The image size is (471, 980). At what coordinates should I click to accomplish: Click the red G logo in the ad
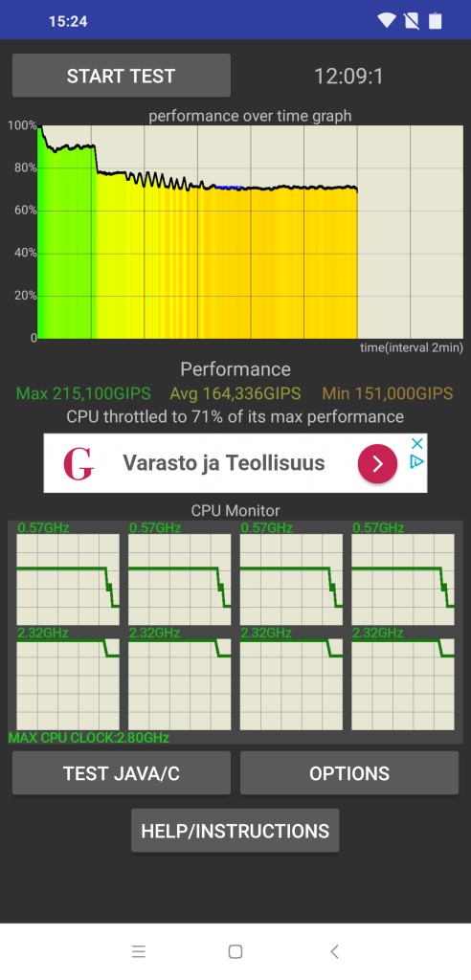pyautogui.click(x=78, y=464)
